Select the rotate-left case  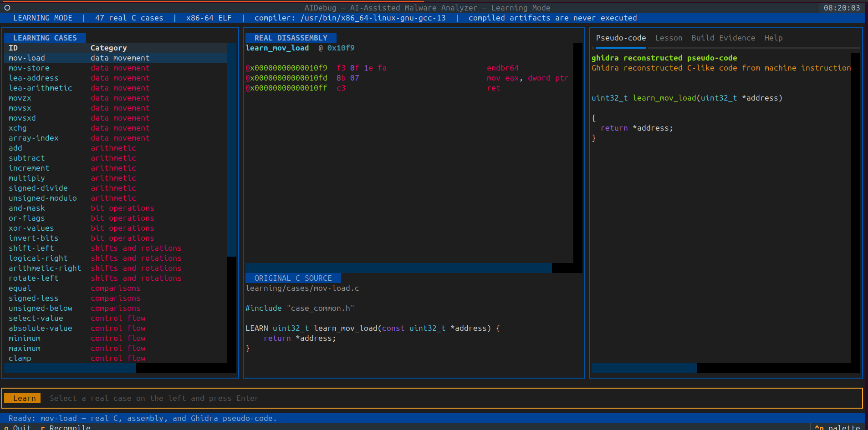coord(116,278)
